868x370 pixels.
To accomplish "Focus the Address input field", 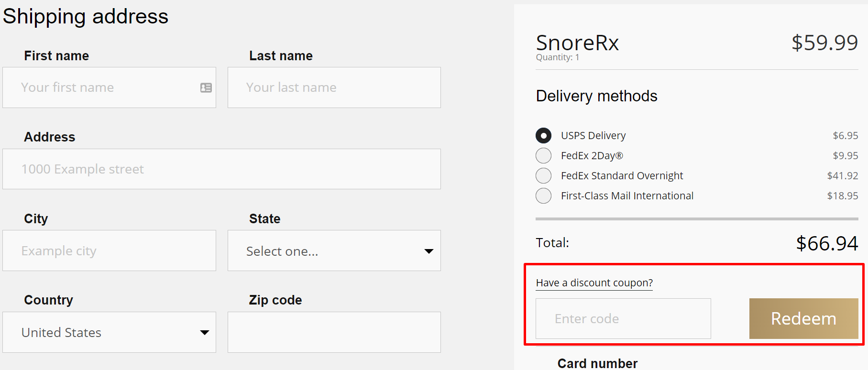I will [x=221, y=169].
